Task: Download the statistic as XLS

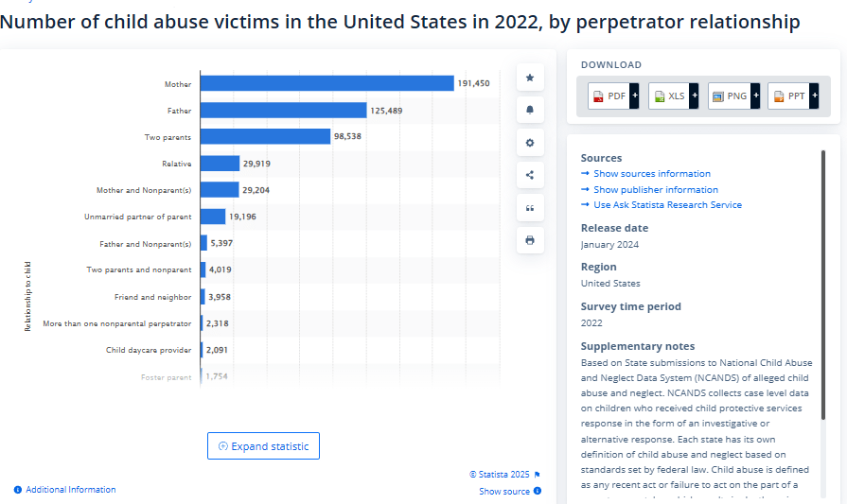Action: (x=673, y=96)
